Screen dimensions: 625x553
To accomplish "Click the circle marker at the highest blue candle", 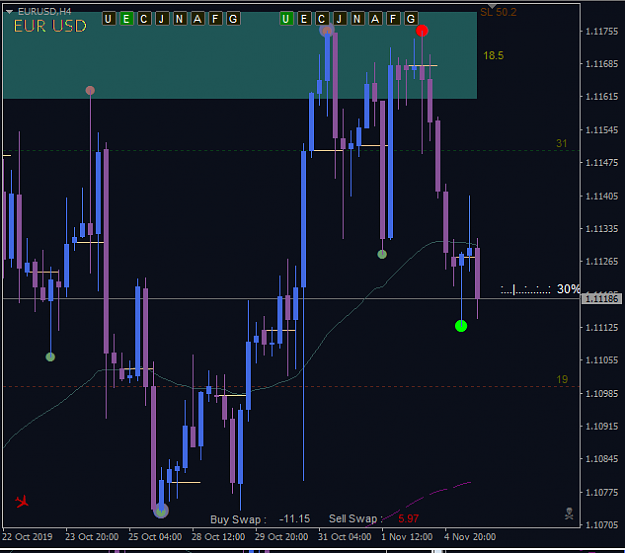I will pos(327,30).
